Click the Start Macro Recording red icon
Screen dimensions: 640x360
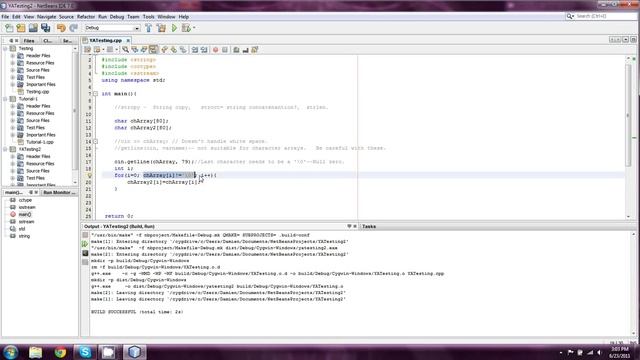[x=216, y=50]
